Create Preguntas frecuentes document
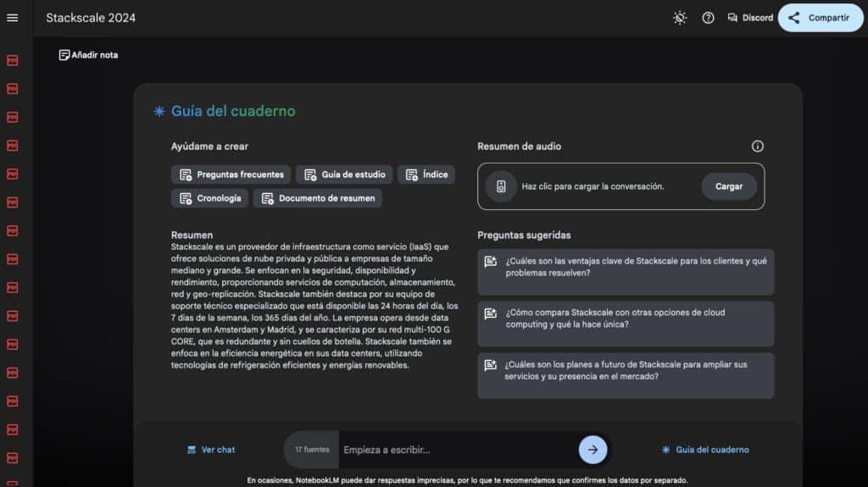The height and width of the screenshot is (487, 868). pyautogui.click(x=231, y=174)
